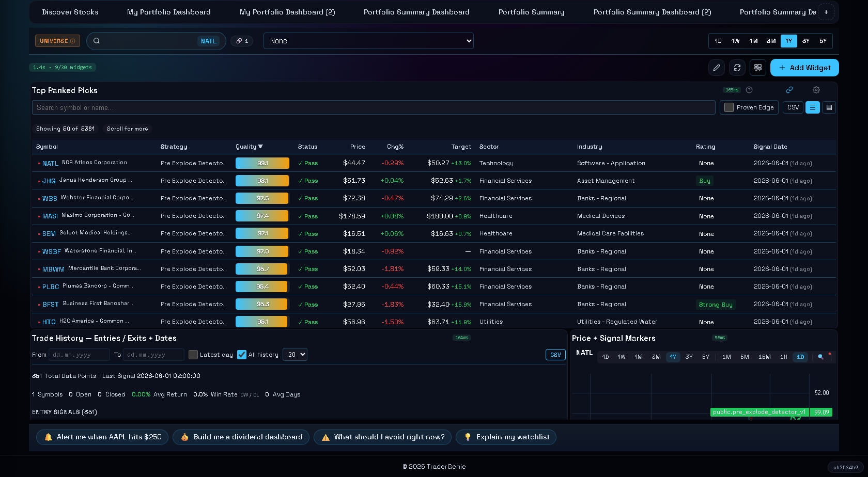Click the Sector column header
868x477 pixels.
(489, 147)
